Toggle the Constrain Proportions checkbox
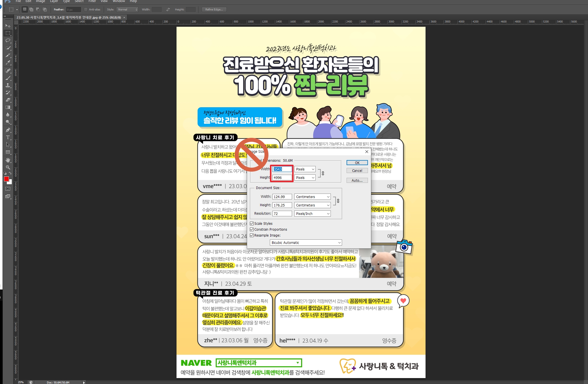The width and height of the screenshot is (588, 384). tap(252, 229)
